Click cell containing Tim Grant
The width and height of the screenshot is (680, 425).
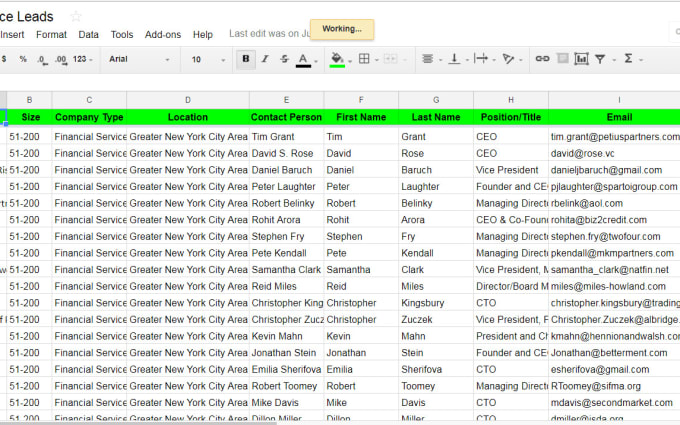[x=286, y=137]
